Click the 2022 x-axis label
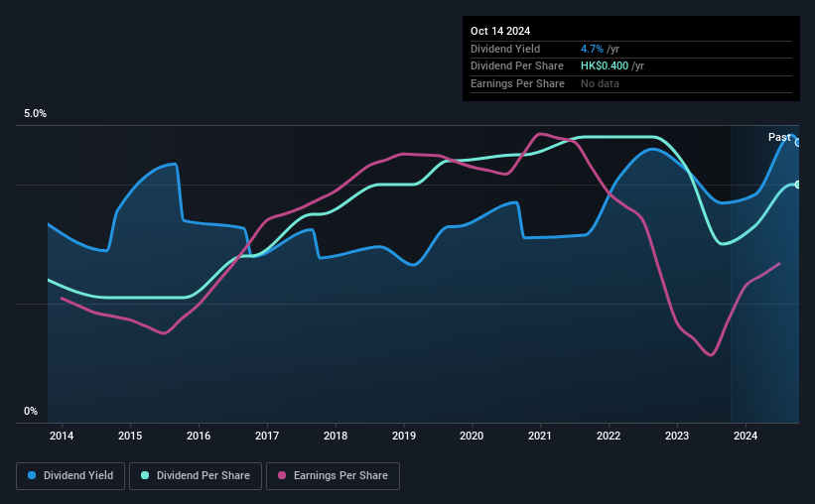Viewport: 815px width, 504px height. point(609,436)
